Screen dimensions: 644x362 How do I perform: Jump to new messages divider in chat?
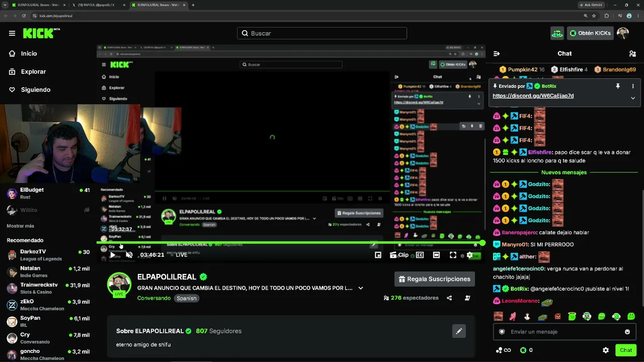coord(564,172)
